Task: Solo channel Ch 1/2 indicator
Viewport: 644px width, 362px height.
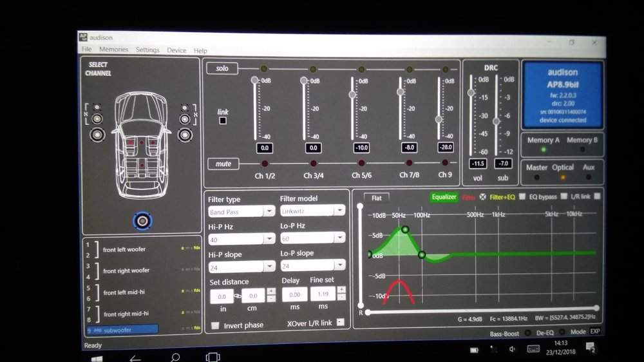Action: tap(264, 69)
